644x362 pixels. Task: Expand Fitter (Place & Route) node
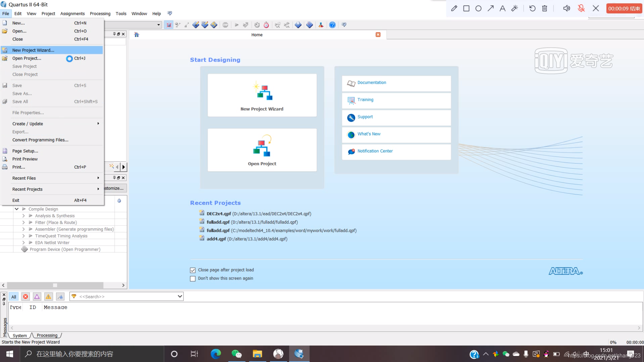(x=23, y=223)
